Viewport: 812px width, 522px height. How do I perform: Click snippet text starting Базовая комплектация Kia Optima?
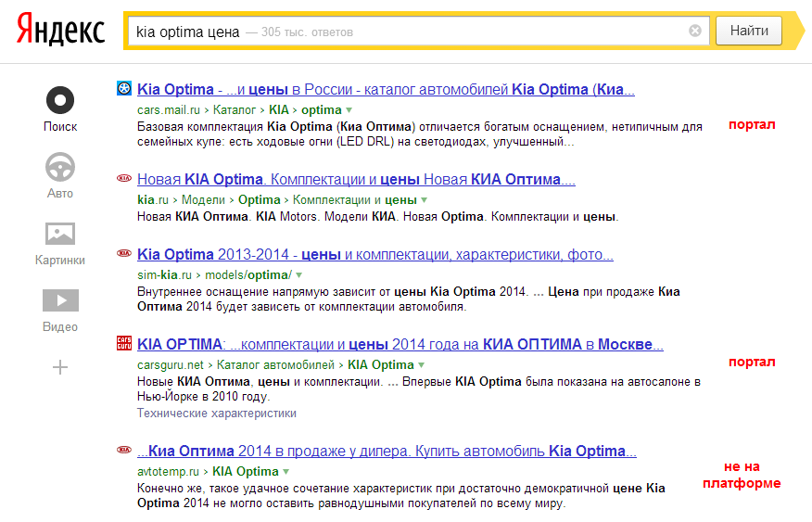click(x=420, y=134)
